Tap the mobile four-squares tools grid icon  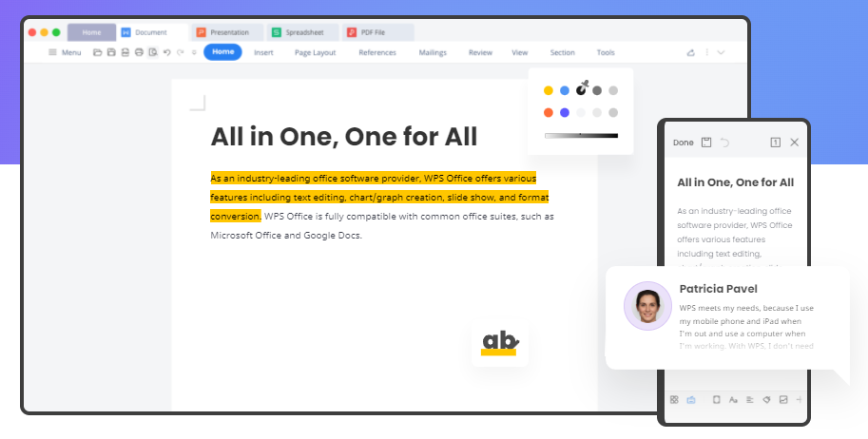(x=674, y=400)
